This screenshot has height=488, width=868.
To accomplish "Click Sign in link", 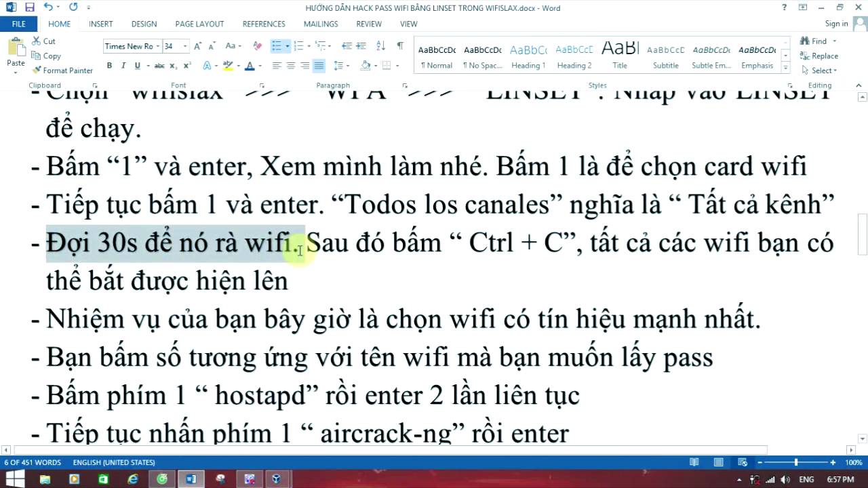I will click(836, 24).
